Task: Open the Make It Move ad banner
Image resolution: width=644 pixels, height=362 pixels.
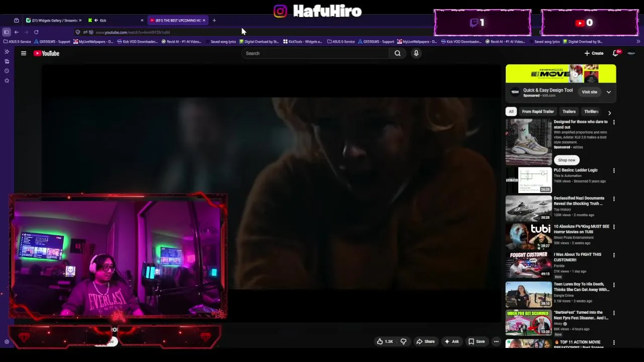Action: click(560, 74)
